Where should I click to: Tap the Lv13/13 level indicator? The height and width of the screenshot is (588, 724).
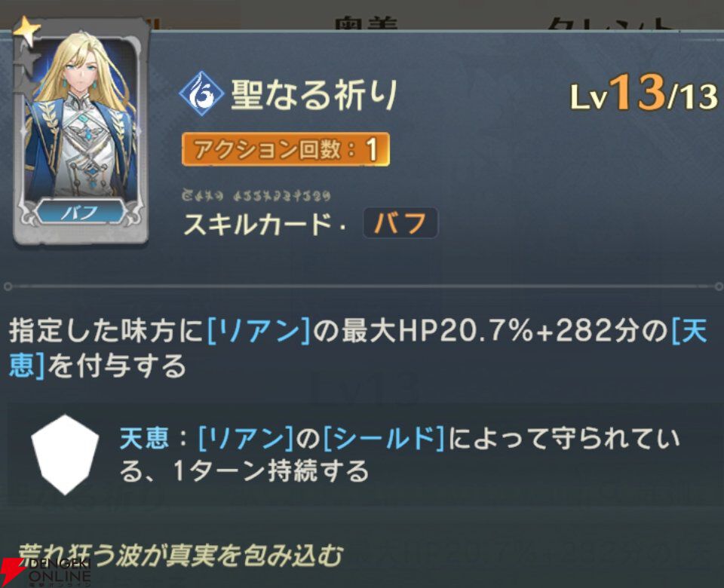pyautogui.click(x=644, y=93)
